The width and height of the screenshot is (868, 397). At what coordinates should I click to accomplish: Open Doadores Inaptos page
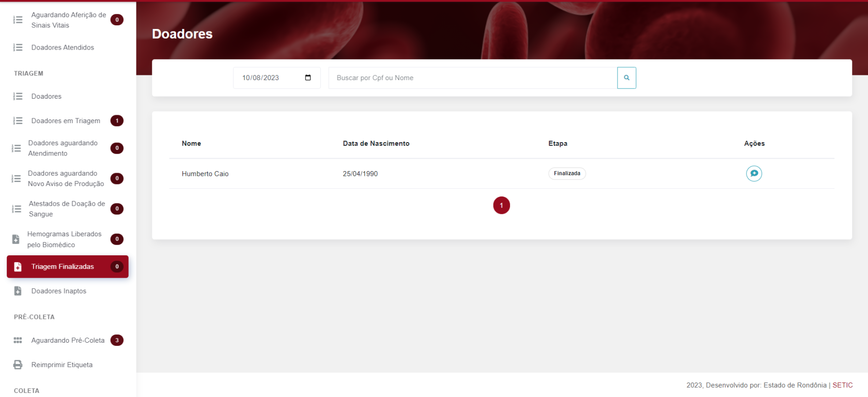(68, 291)
